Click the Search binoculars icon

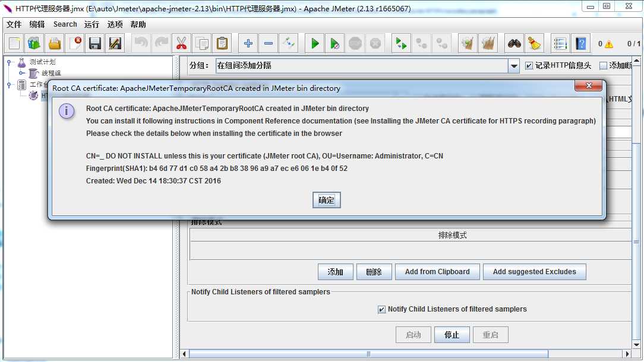(514, 43)
